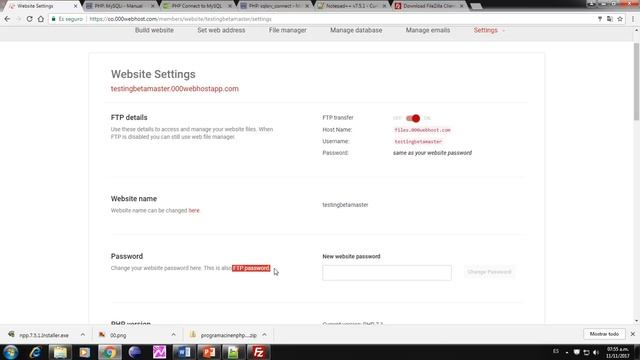Open the testingbetamaster.000webhostapp.com link

click(x=175, y=89)
